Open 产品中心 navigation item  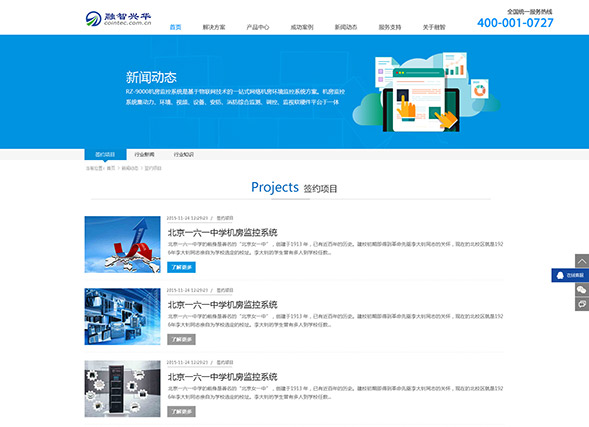pos(258,27)
